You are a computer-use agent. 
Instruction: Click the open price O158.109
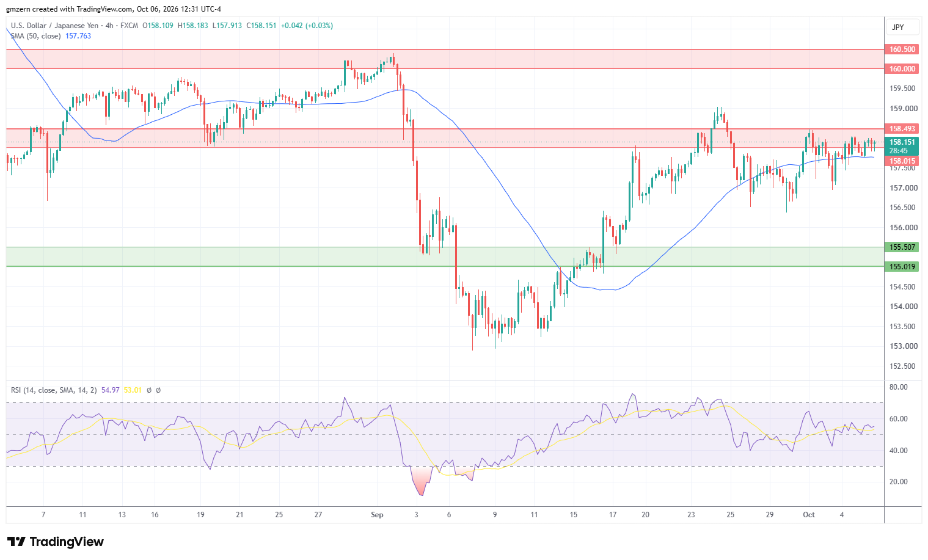click(158, 26)
